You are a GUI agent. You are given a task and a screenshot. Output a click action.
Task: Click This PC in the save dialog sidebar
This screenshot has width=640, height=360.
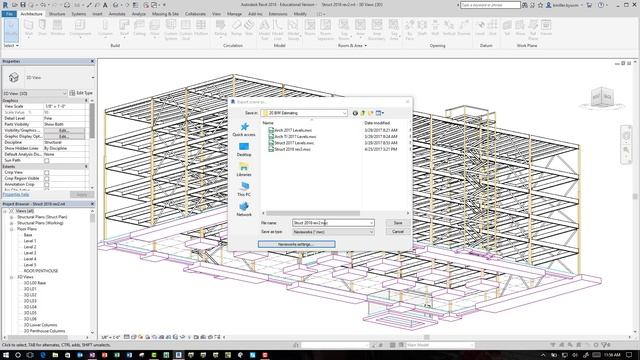click(x=244, y=189)
